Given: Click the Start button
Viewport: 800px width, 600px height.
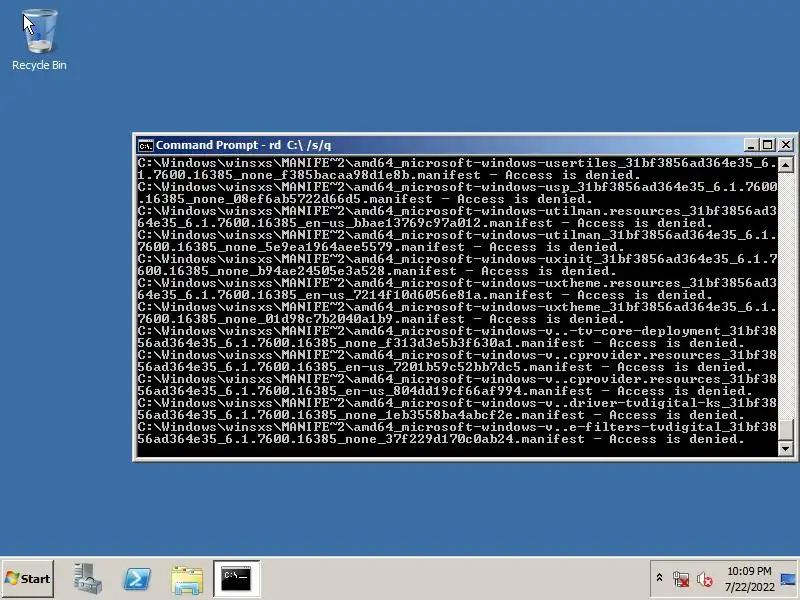Looking at the screenshot, I should click(x=28, y=579).
